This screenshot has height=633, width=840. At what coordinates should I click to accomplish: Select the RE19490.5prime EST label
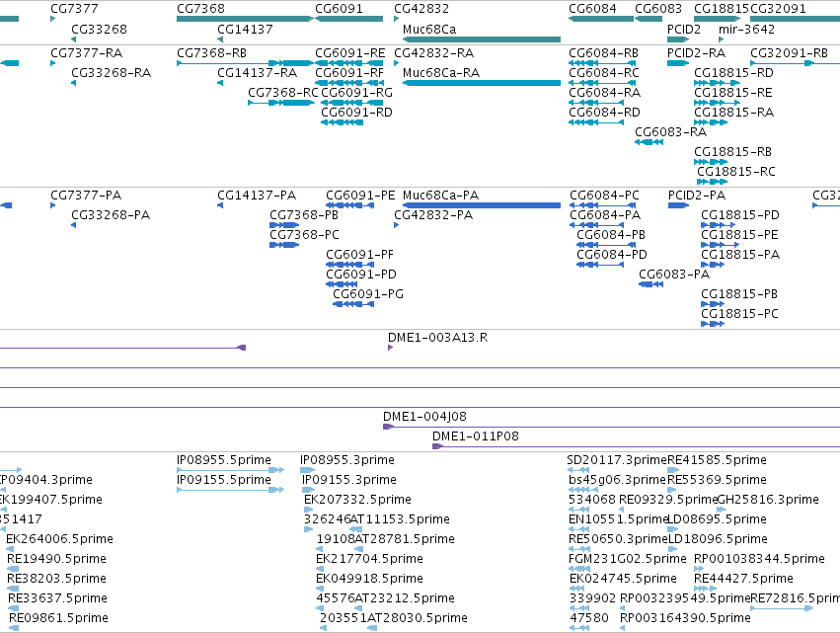57,559
